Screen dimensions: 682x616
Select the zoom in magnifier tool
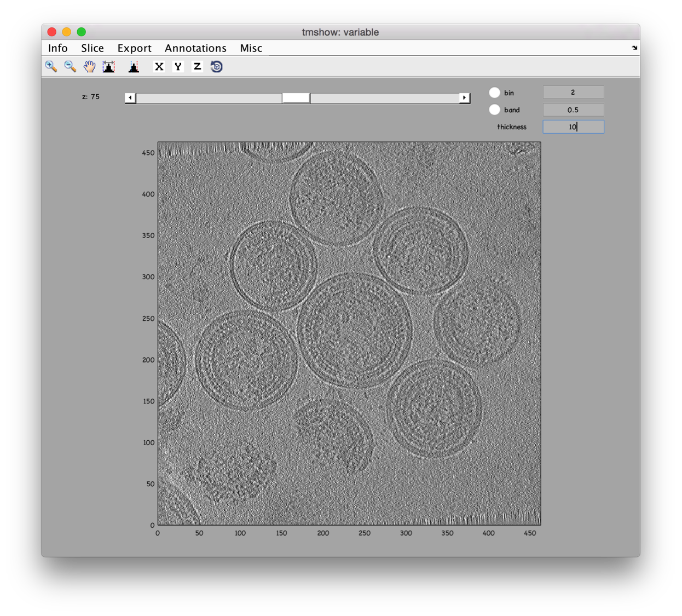(x=51, y=66)
